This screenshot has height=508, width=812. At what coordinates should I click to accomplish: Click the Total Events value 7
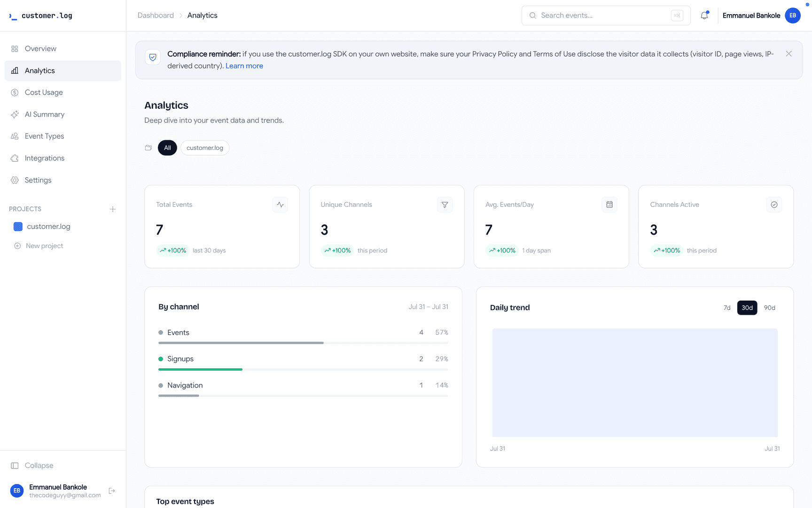tap(160, 230)
